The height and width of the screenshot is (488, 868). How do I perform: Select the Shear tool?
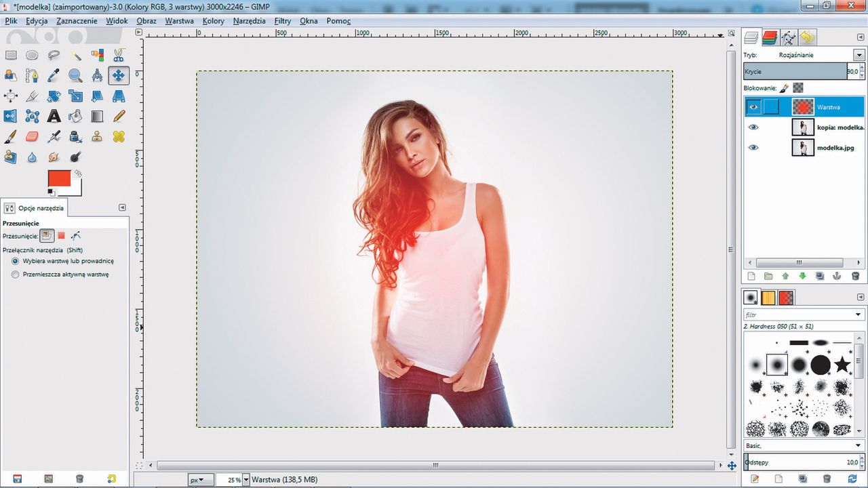pos(97,96)
